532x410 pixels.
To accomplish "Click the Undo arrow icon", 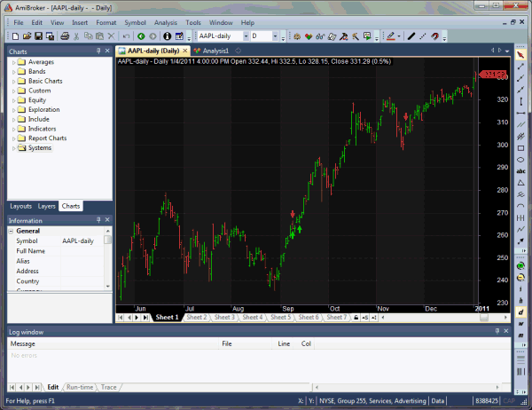I will click(126, 36).
